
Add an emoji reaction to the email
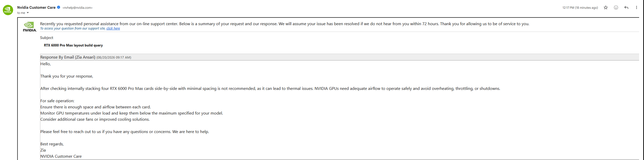point(616,7)
